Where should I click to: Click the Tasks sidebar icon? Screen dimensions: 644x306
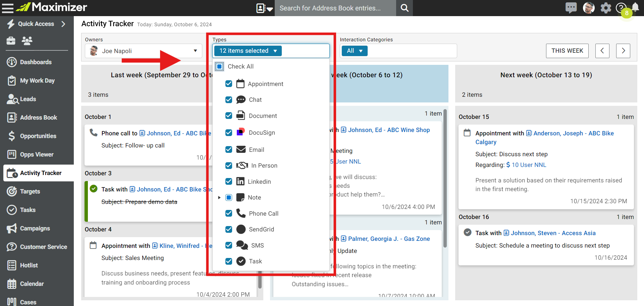click(x=12, y=210)
